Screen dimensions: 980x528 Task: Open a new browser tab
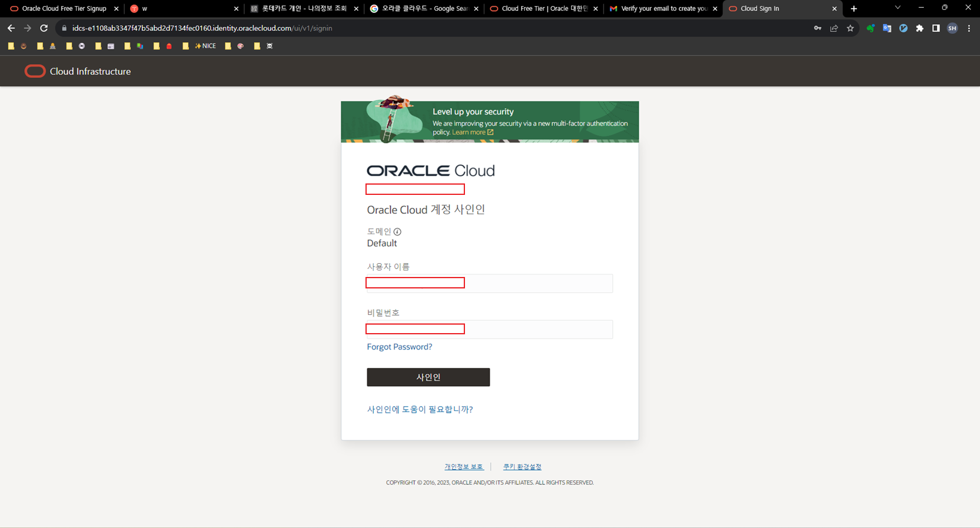[854, 8]
